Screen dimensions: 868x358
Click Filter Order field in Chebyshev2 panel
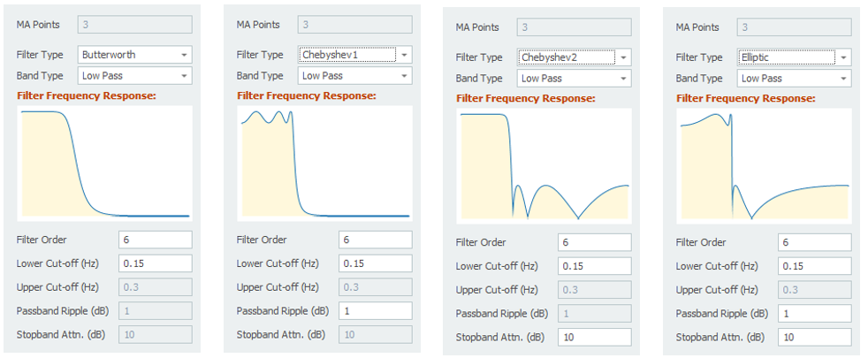tap(594, 242)
